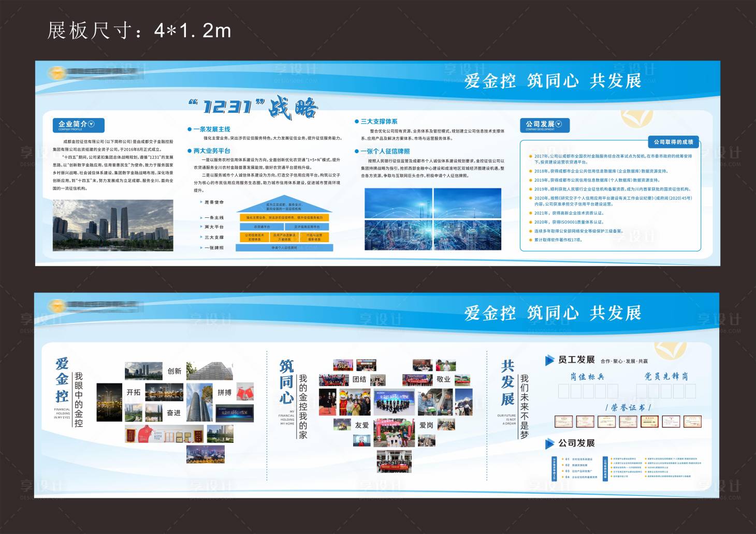Image resolution: width=756 pixels, height=534 pixels.
Task: Click the 团结 label in the heart collage
Action: point(359,379)
